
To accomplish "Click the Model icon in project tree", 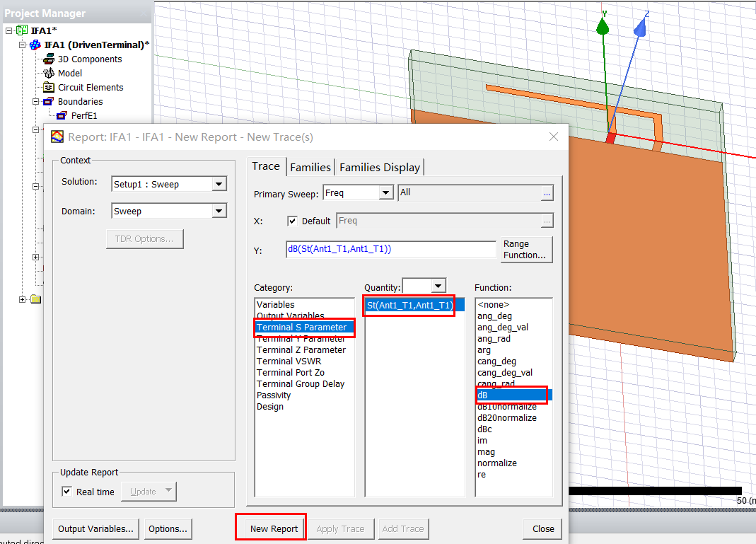I will tap(49, 74).
